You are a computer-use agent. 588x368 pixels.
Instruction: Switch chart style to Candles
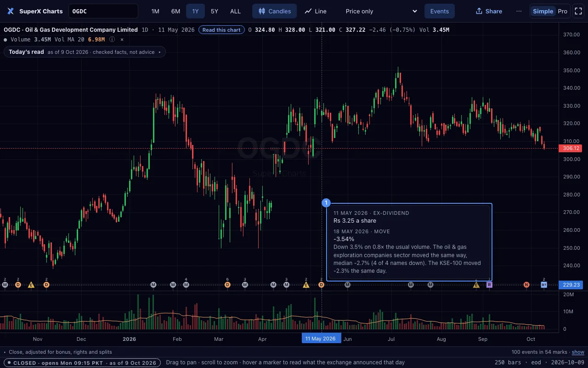[x=274, y=11]
